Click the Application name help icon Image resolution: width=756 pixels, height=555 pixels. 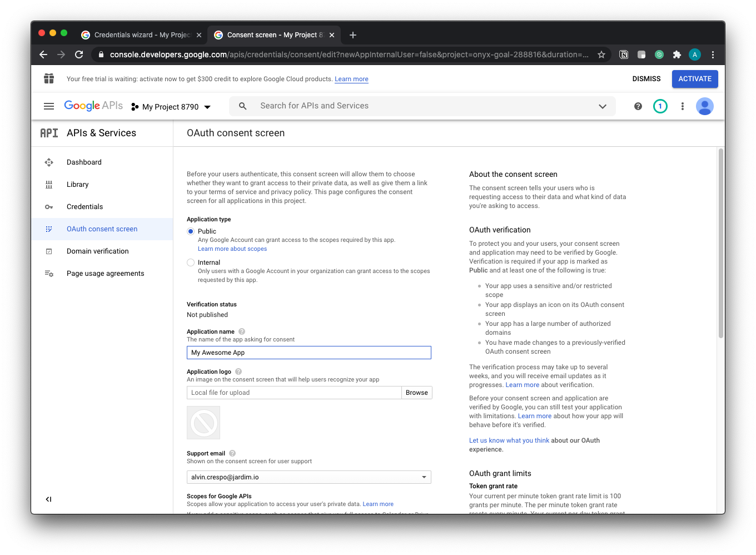tap(242, 331)
